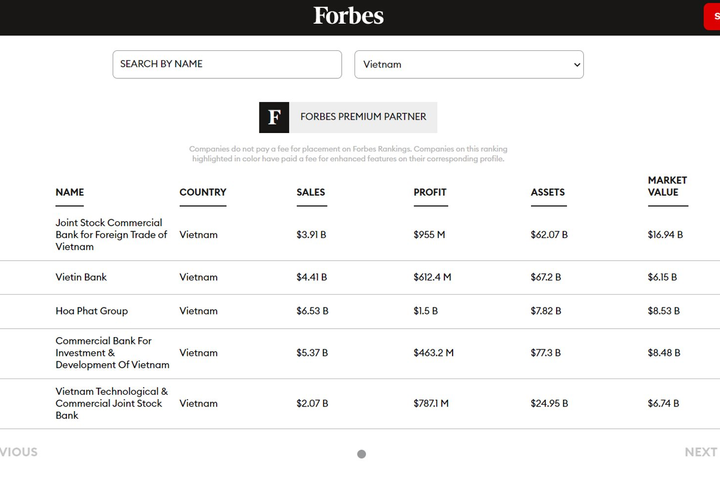The width and height of the screenshot is (720, 480).
Task: Go to the Next page of results
Action: 701,452
